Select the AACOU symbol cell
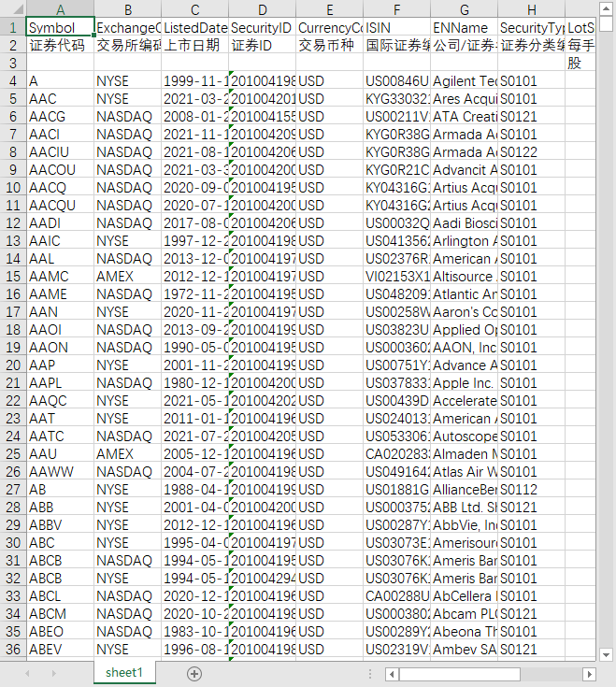616x687 pixels. click(61, 169)
